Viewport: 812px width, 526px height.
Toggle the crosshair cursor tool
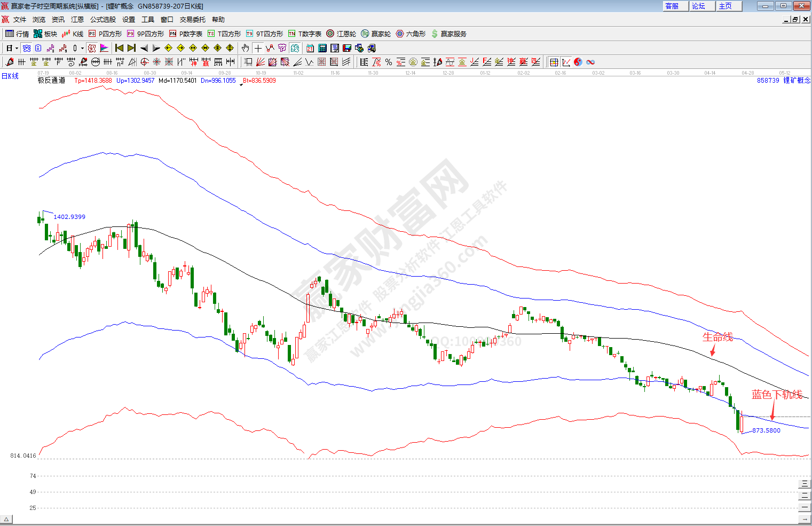(258, 48)
